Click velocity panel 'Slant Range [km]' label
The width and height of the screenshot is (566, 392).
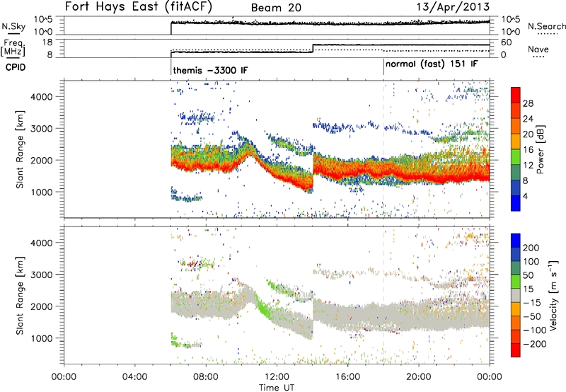[20, 296]
